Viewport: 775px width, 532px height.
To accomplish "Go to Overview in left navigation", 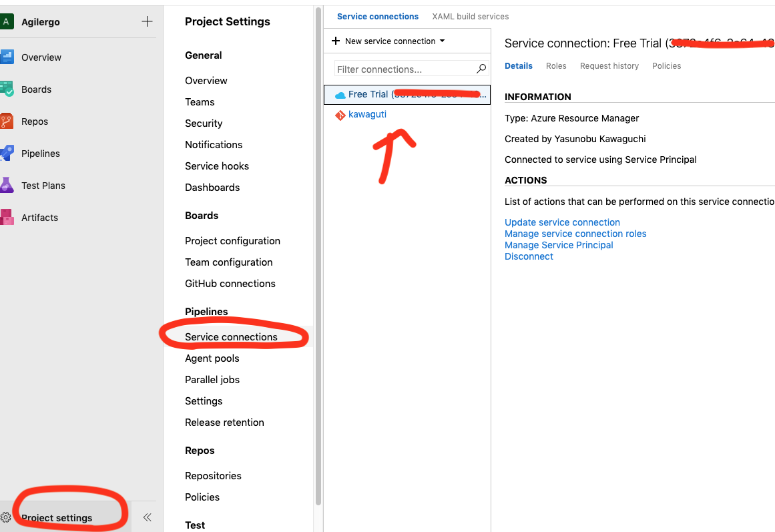I will coord(41,57).
